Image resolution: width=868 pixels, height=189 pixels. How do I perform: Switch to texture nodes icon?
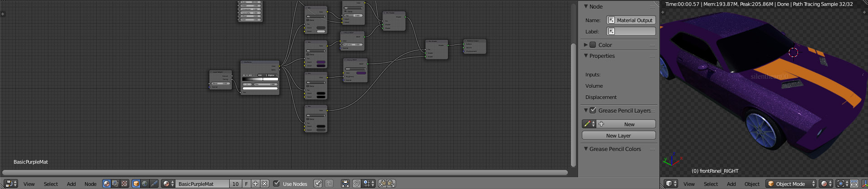(124, 184)
